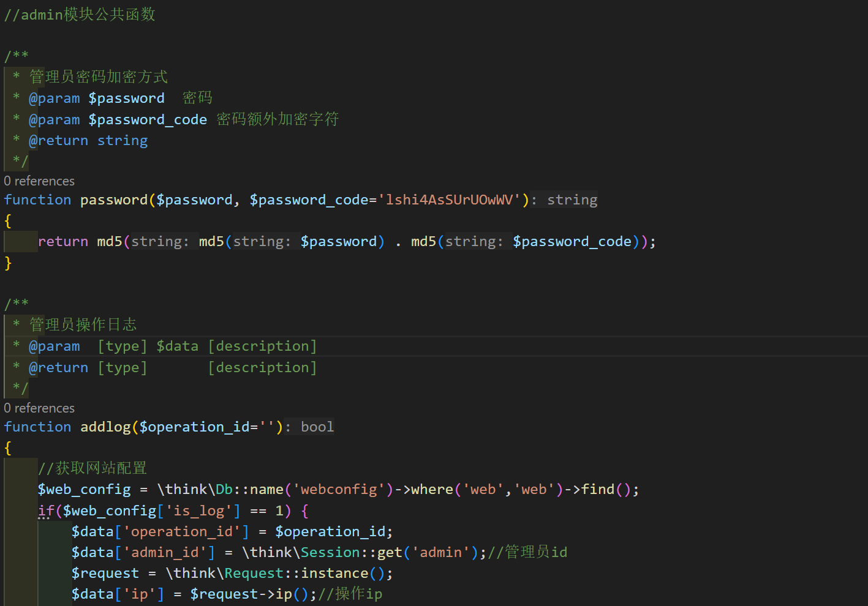Screen dimensions: 868x606
Task: Click the '//获取网站配置' comment
Action: click(x=92, y=468)
